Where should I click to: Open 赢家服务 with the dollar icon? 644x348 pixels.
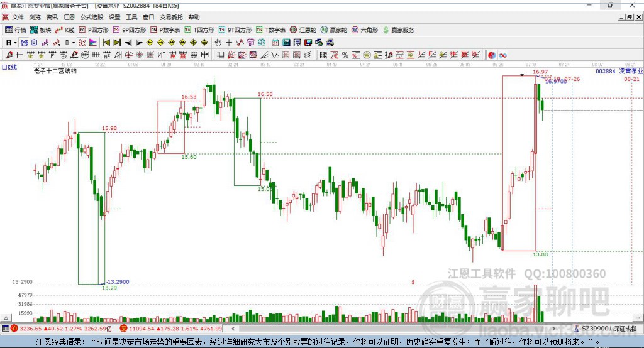[x=398, y=30]
